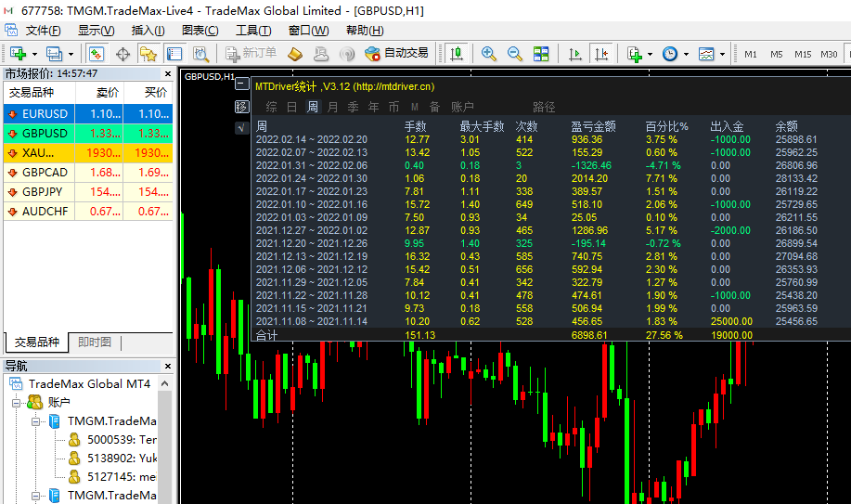Open the 文件(F) menu
The image size is (851, 504).
pos(44,31)
